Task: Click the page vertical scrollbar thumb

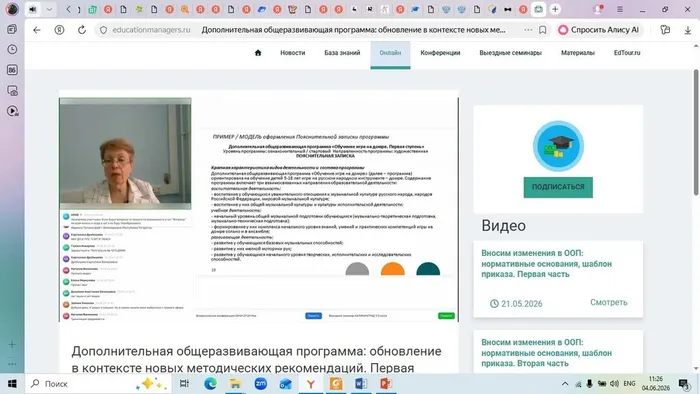Action: tap(696, 132)
